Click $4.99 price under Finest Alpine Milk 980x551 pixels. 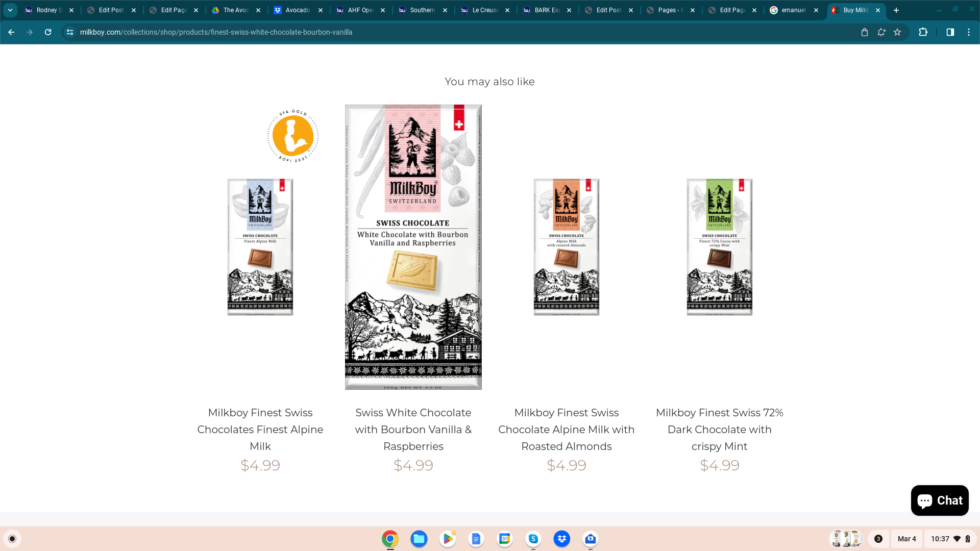tap(260, 465)
